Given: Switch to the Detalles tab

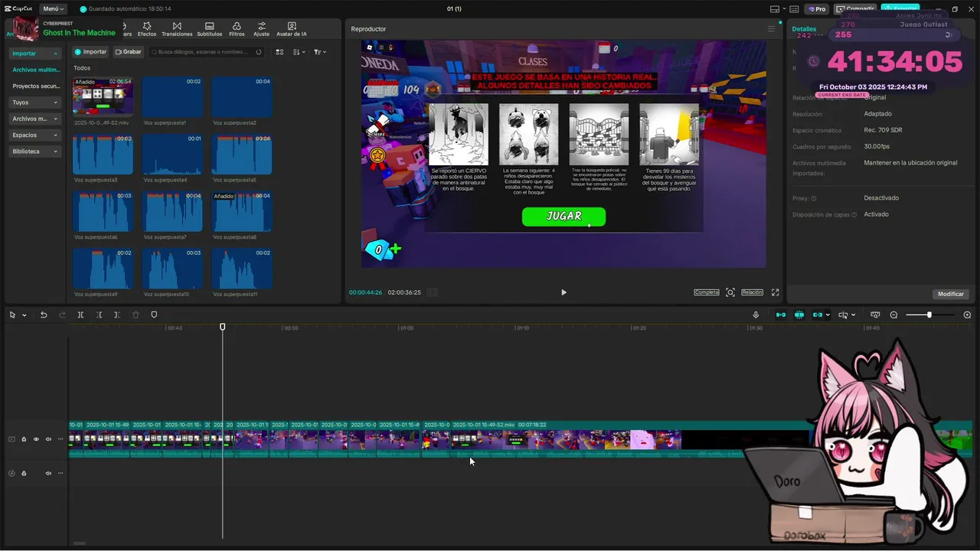Looking at the screenshot, I should (804, 29).
